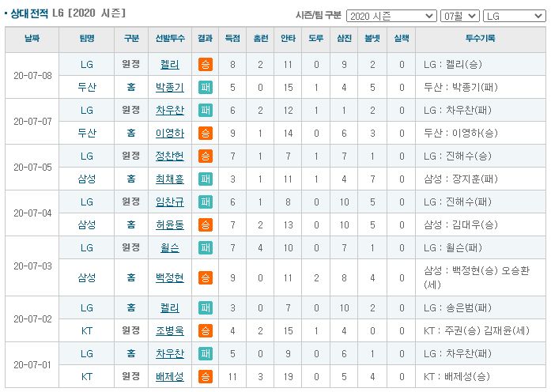This screenshot has height=392, width=551.
Task: Click pitcher record LG : 송은범(패)
Action: pyautogui.click(x=457, y=308)
